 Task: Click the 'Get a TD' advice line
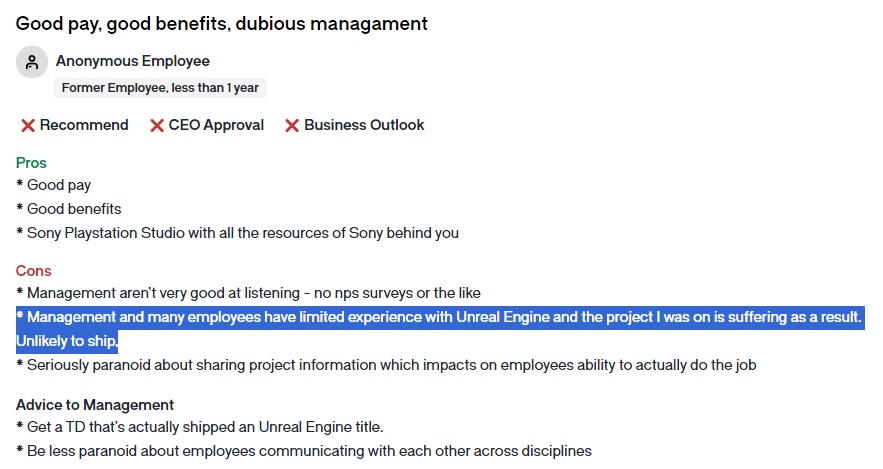pos(199,427)
